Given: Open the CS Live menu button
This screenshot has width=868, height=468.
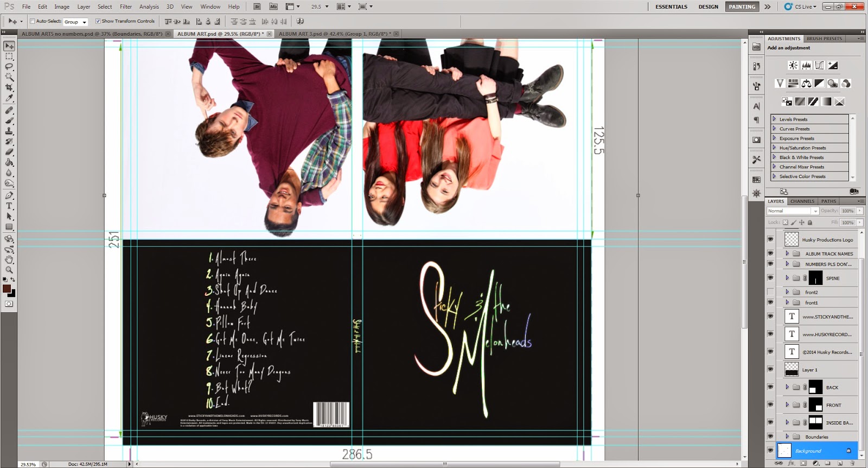Looking at the screenshot, I should [800, 7].
